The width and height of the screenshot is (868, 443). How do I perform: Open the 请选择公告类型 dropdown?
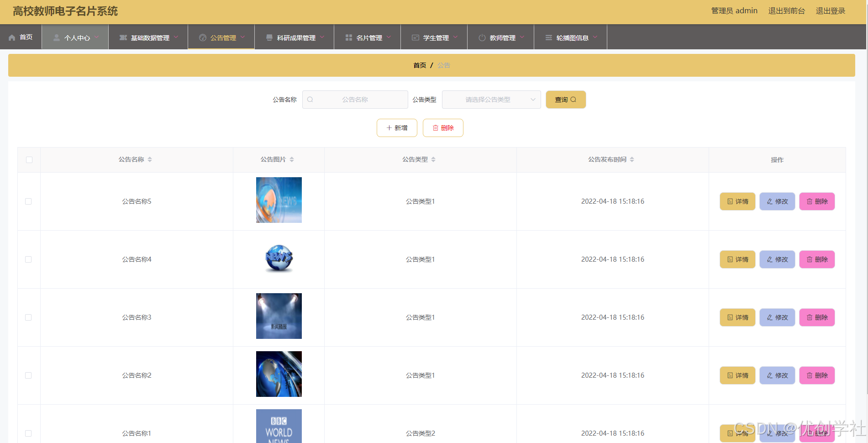click(491, 100)
